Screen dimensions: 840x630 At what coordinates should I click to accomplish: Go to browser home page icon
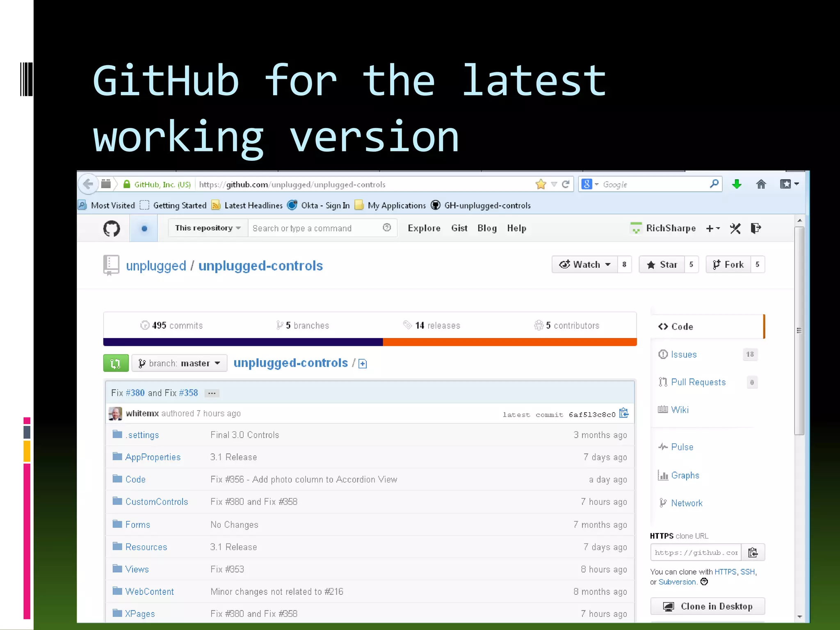pos(761,184)
